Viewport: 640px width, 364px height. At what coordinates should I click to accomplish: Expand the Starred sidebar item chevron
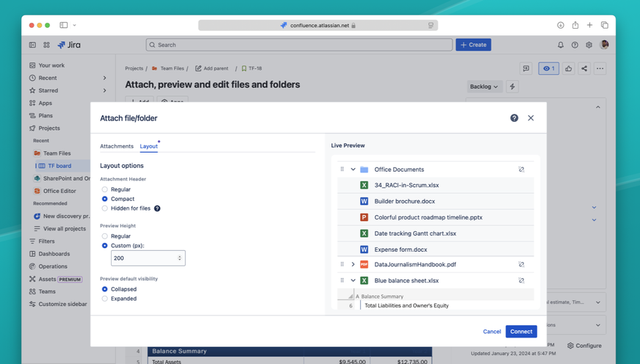click(x=104, y=90)
